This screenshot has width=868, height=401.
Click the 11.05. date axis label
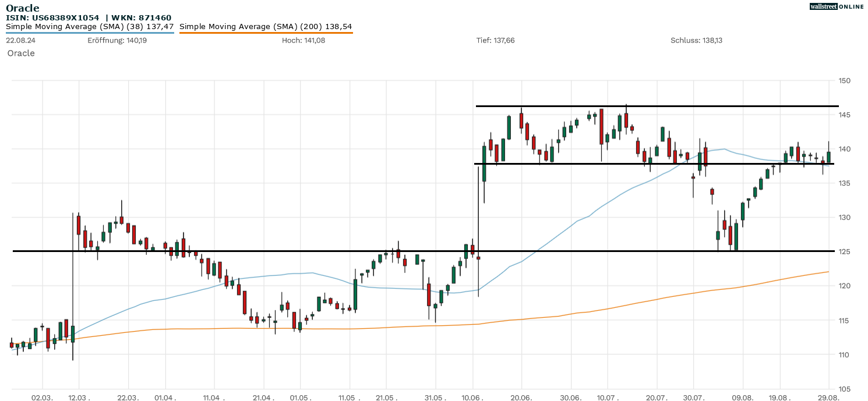349,397
